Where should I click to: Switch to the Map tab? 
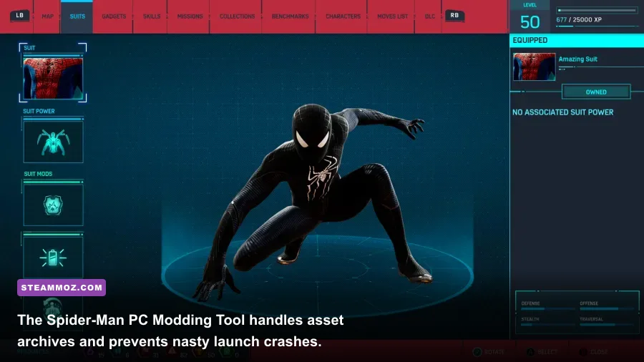point(48,16)
